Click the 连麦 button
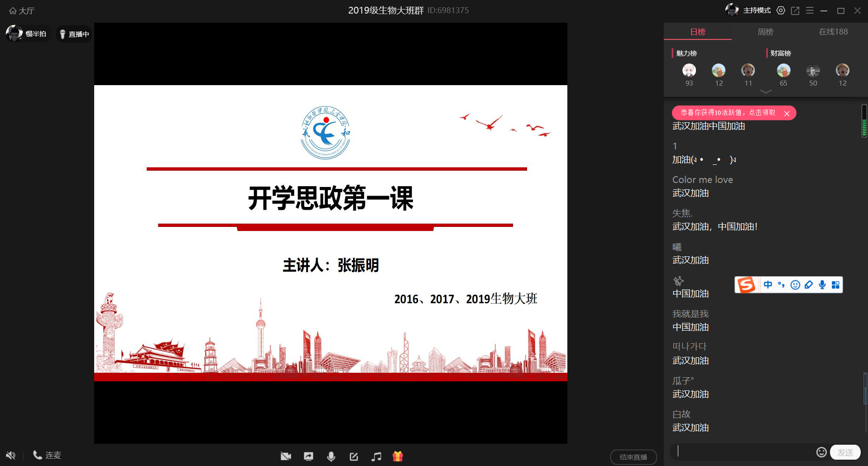Screen dimensions: 868x466 click(x=48, y=455)
